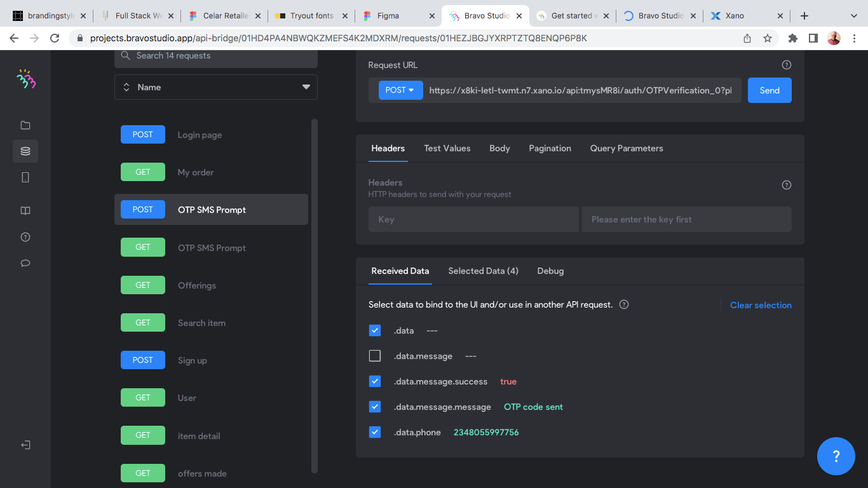Click the Bravo Studio logo icon
This screenshot has height=488, width=868.
26,79
